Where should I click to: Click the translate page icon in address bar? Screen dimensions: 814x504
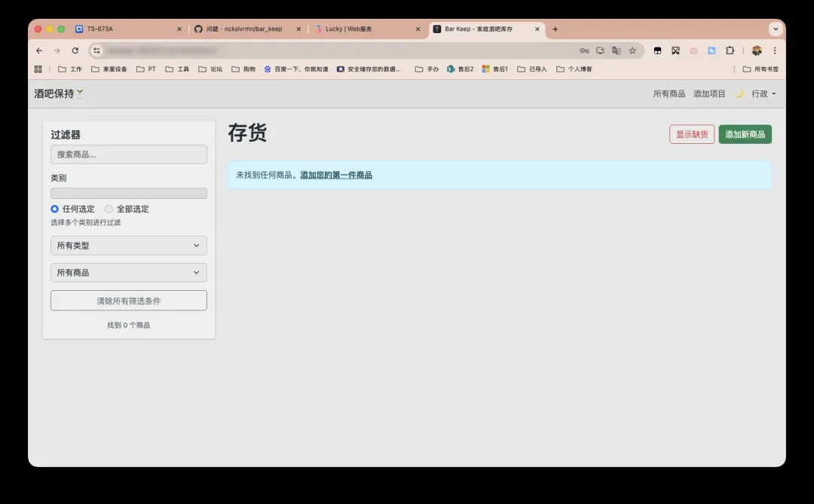(x=617, y=50)
